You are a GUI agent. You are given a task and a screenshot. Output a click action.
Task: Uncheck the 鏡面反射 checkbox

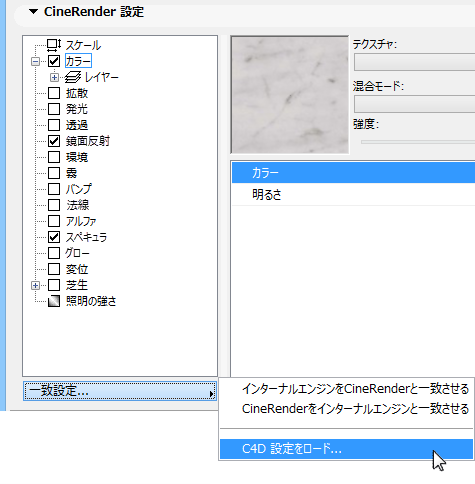pos(54,141)
